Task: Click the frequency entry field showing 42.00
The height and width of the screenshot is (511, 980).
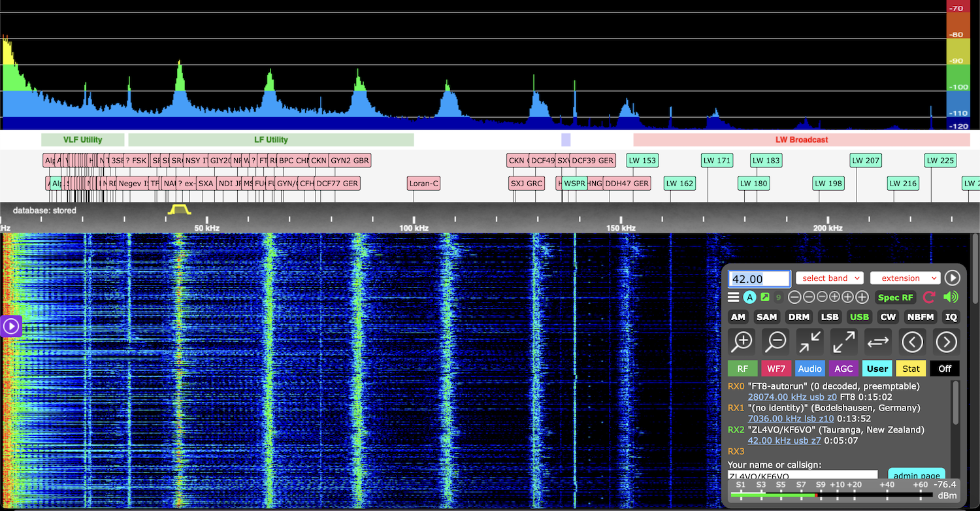Action: (759, 279)
